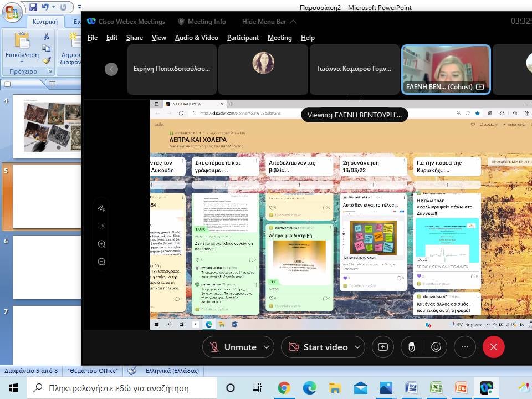Collapse menu bar with Hide Menu Bar chevron
Image resolution: width=532 pixels, height=399 pixels.
tap(293, 21)
